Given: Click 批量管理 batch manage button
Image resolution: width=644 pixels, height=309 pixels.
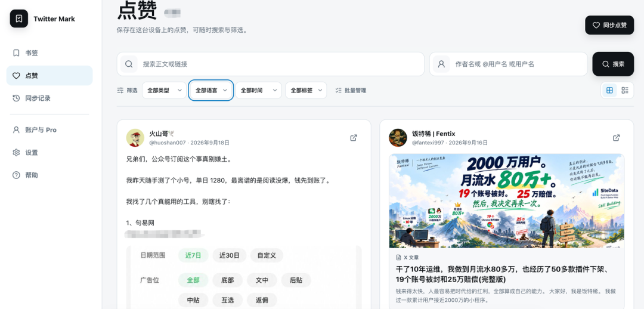Looking at the screenshot, I should [x=351, y=91].
